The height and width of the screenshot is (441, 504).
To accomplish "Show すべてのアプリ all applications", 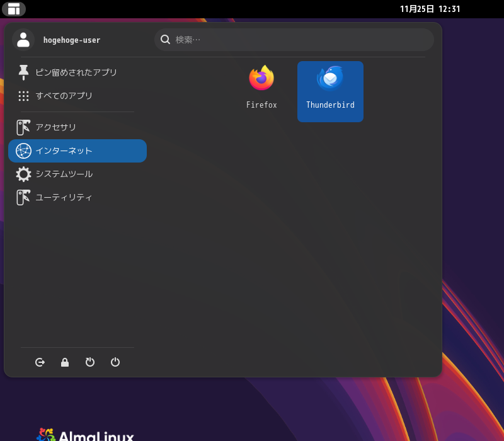I will coord(77,96).
